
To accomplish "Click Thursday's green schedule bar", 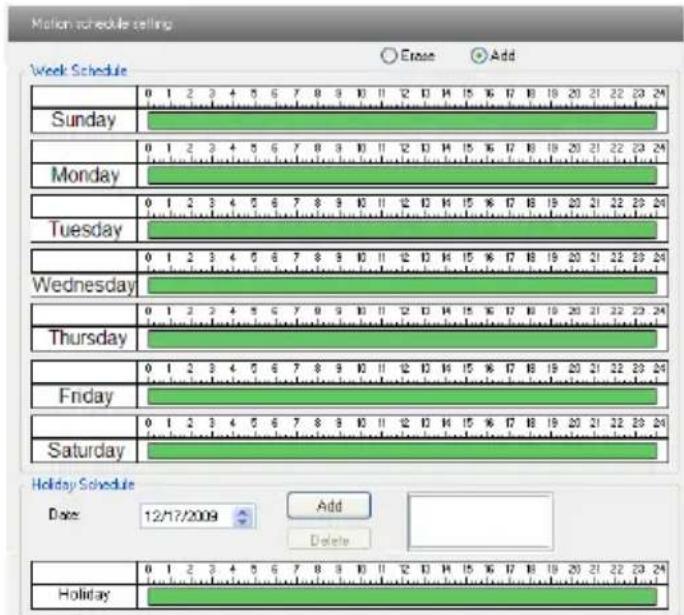I will coord(402,339).
